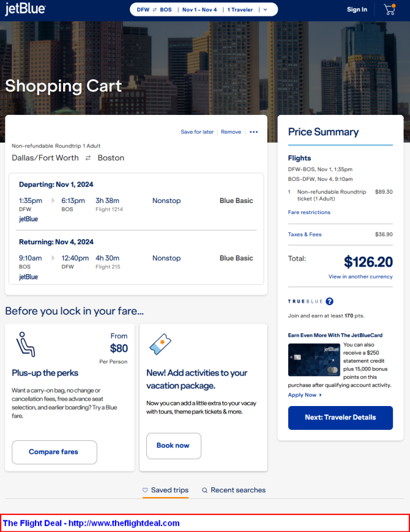
Task: Switch to the Saved trips tab
Action: pos(165,490)
